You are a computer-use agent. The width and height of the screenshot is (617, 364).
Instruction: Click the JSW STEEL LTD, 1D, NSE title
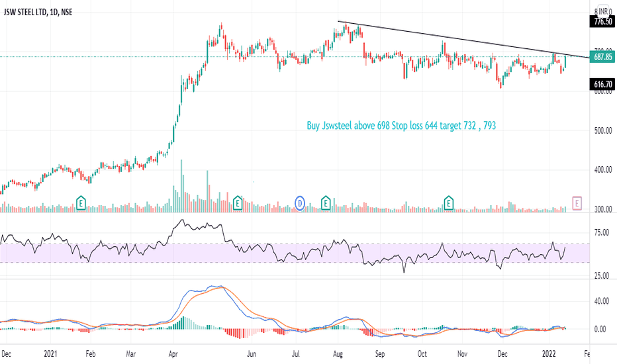[x=38, y=12]
